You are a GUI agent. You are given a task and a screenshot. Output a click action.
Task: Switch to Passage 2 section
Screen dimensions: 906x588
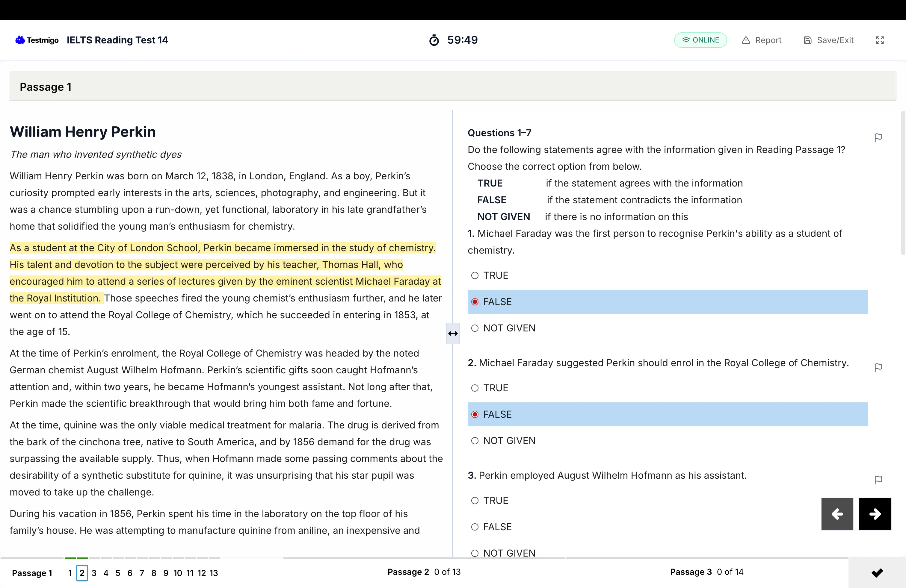(424, 572)
